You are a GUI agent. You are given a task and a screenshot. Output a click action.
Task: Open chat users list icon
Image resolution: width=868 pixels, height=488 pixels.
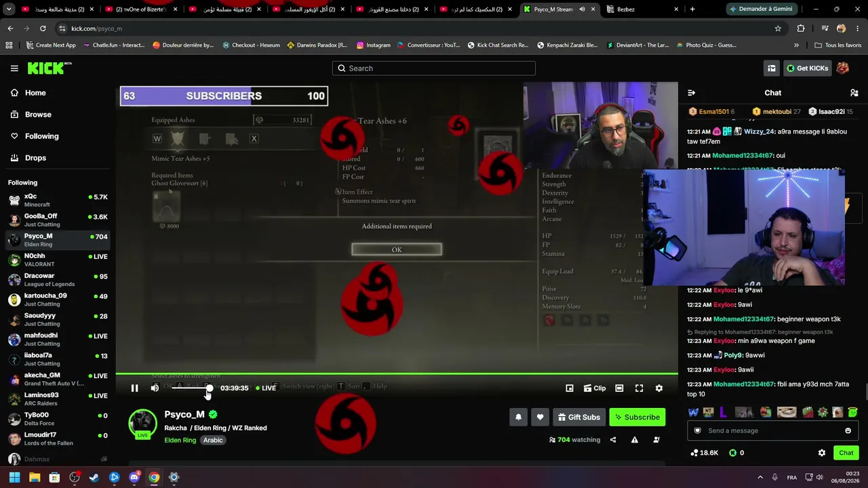(x=854, y=93)
